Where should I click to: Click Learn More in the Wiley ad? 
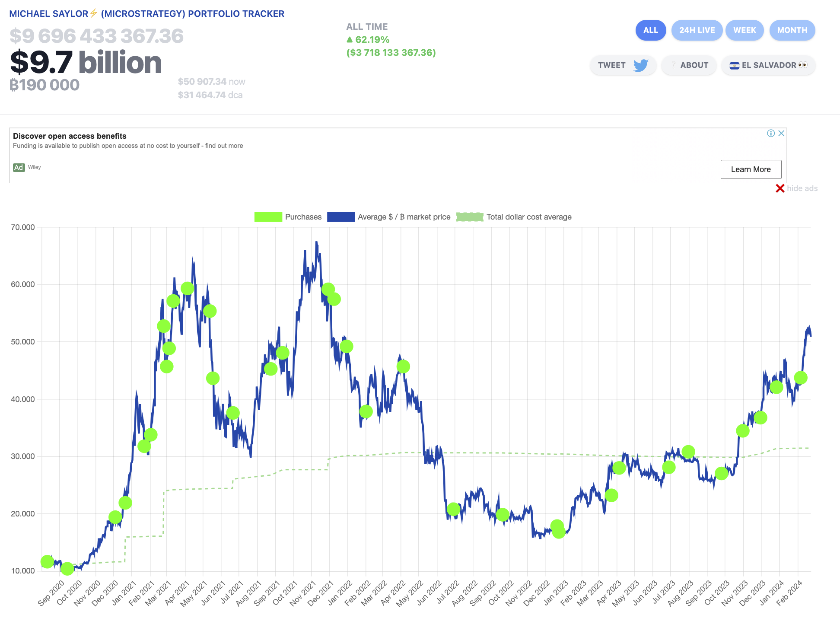tap(751, 169)
